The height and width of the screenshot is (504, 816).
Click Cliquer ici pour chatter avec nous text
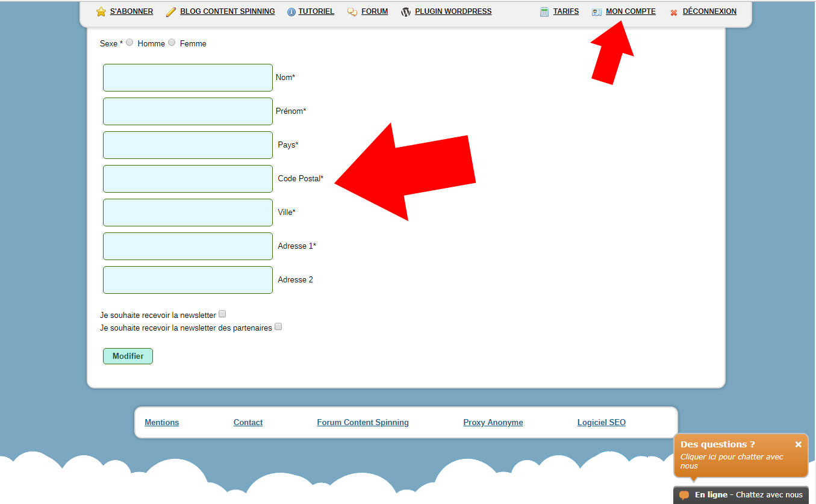pos(732,461)
